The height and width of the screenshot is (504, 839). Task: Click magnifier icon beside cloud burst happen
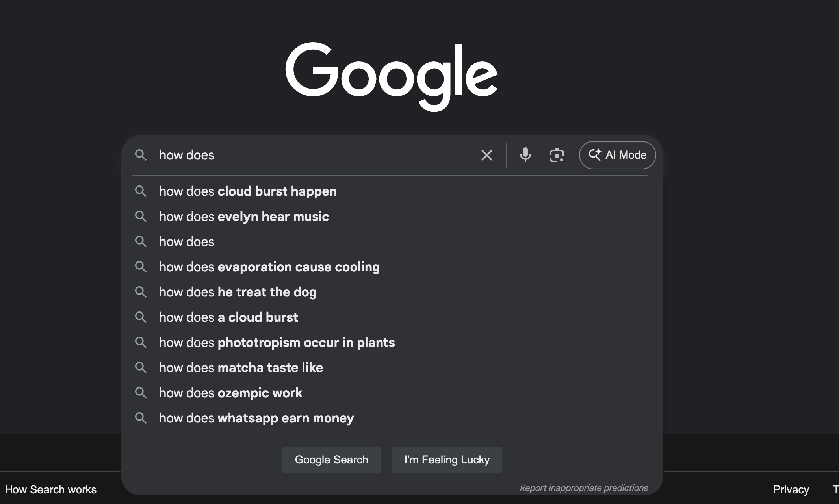point(141,191)
